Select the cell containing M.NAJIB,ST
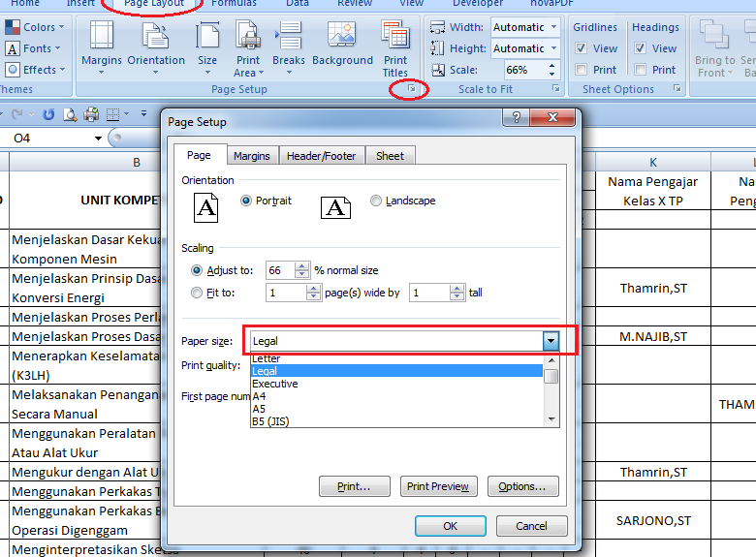Image resolution: width=756 pixels, height=557 pixels. click(653, 336)
